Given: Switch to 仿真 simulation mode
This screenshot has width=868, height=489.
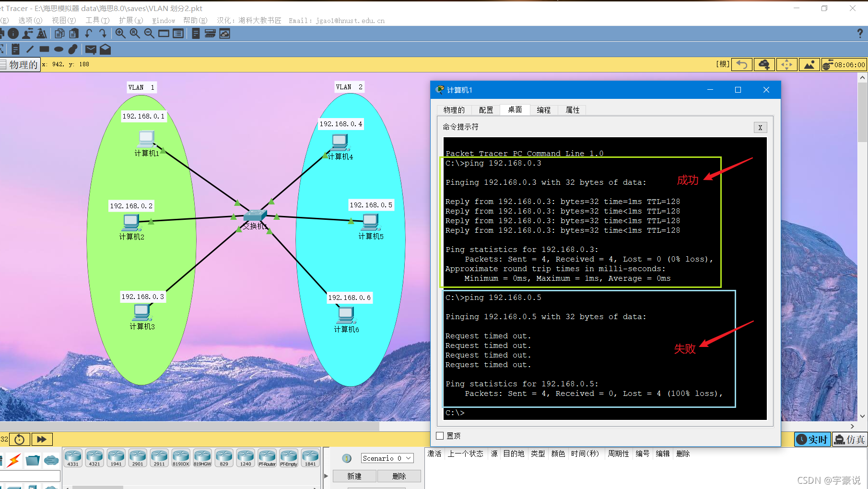Looking at the screenshot, I should tap(850, 440).
